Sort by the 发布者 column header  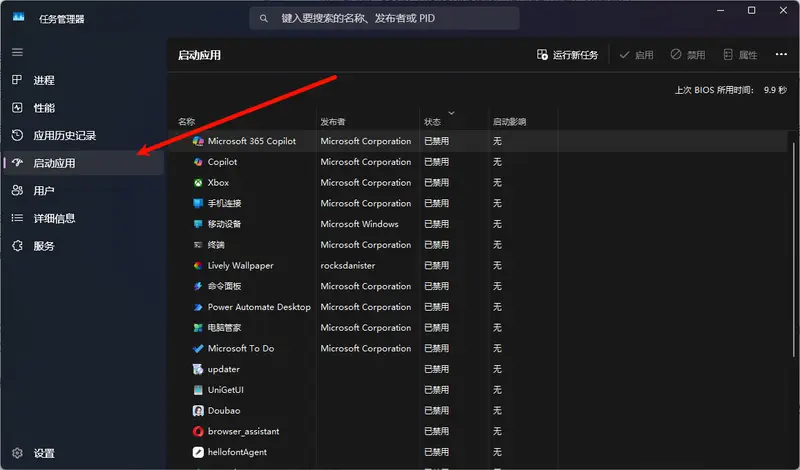point(333,121)
